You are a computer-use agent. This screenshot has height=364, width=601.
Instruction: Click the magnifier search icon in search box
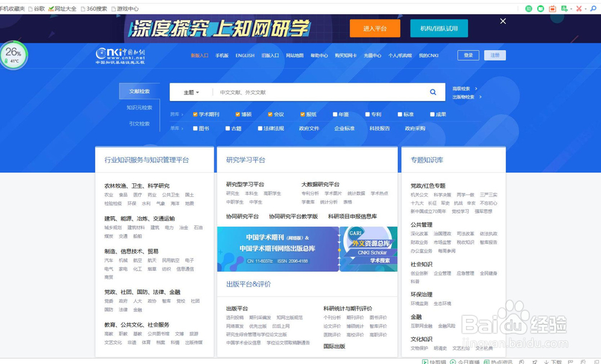click(x=433, y=92)
